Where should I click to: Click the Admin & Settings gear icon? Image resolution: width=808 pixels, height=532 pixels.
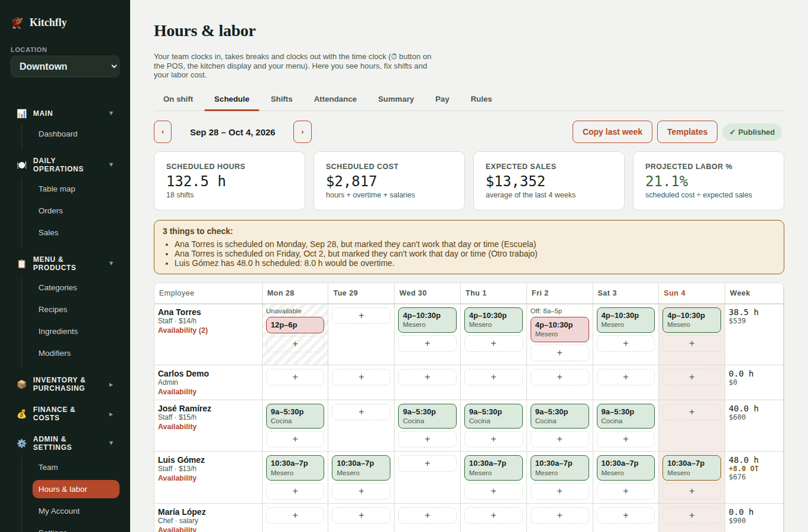click(x=22, y=443)
